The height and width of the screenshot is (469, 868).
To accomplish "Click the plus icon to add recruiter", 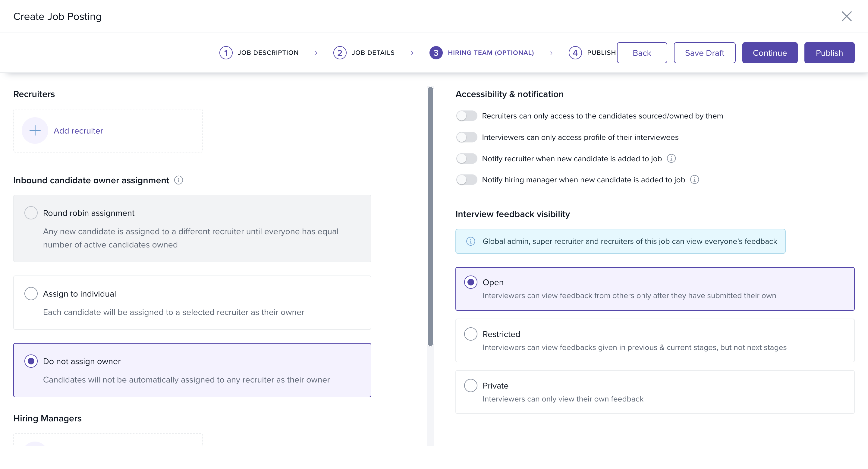I will (x=35, y=131).
